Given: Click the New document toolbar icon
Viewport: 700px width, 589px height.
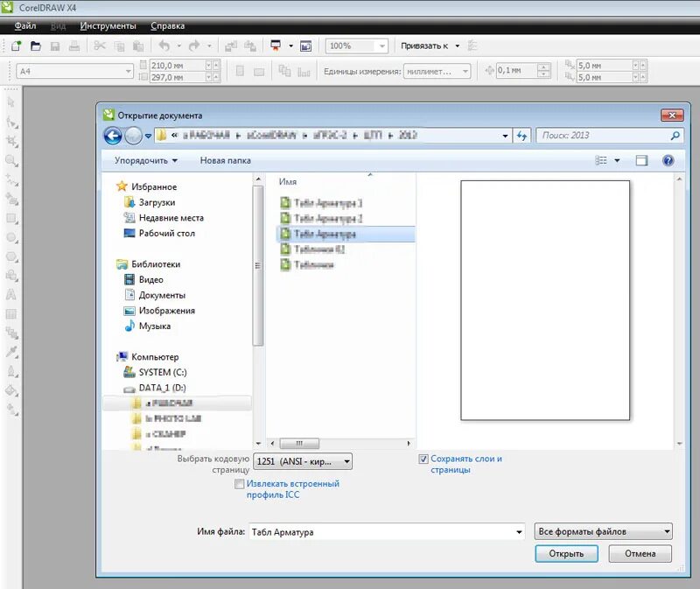Looking at the screenshot, I should (x=16, y=46).
